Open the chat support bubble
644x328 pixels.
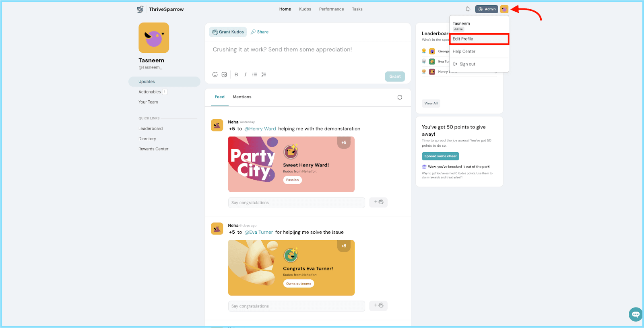pos(636,314)
